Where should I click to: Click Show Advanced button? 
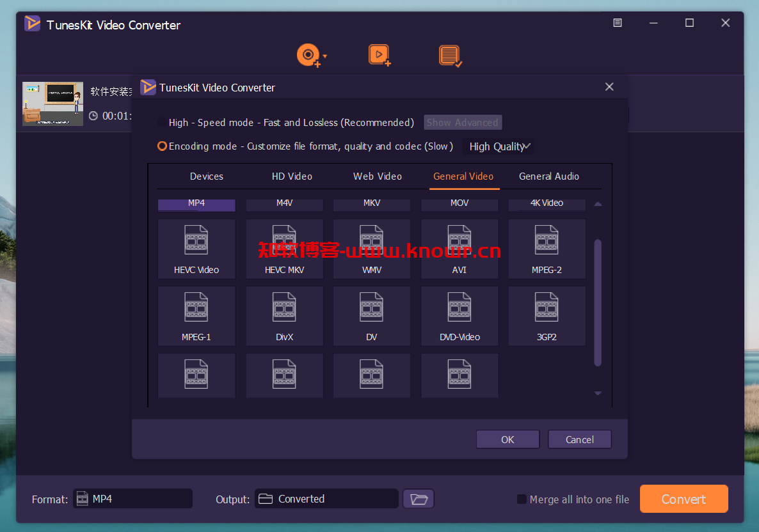click(x=463, y=122)
